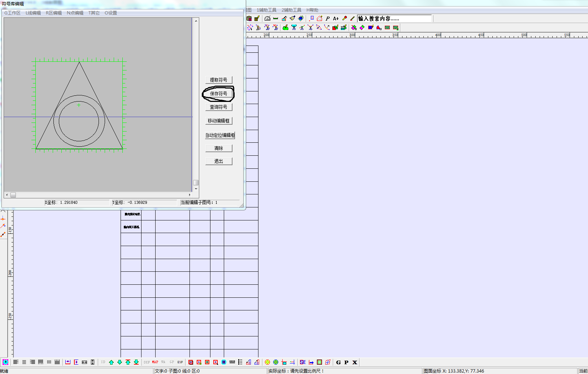
Task: Click the bold X icon
Action: (355, 362)
